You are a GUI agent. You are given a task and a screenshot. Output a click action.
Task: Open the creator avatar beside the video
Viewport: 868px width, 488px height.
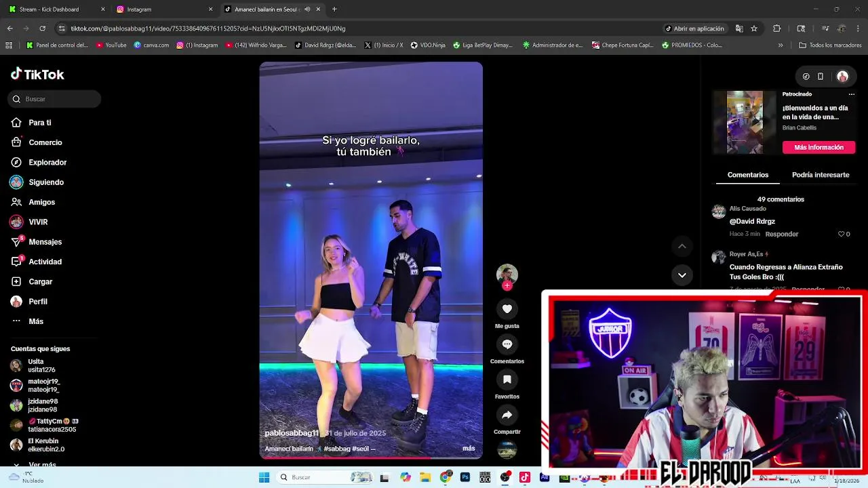pyautogui.click(x=507, y=274)
